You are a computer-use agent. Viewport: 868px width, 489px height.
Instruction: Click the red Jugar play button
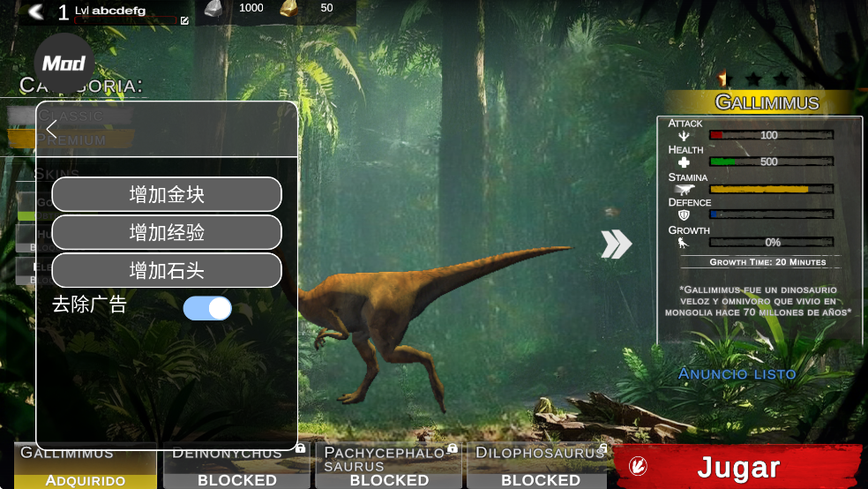pos(737,467)
